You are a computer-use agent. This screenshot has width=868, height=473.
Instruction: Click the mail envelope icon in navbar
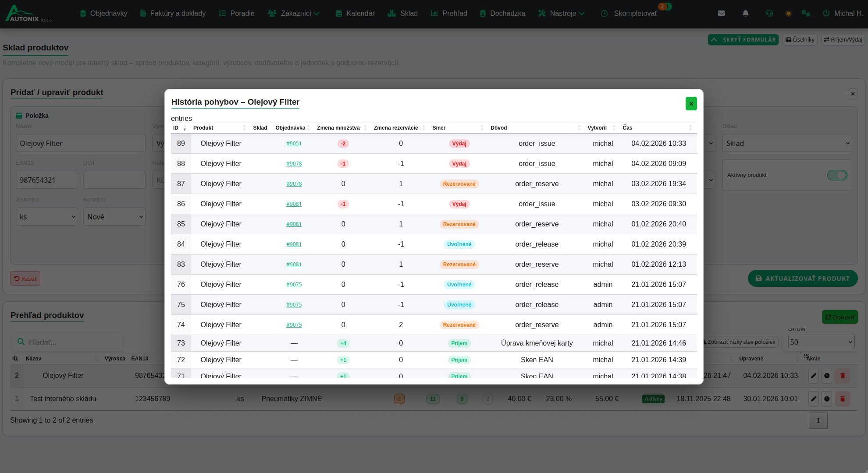pos(721,13)
